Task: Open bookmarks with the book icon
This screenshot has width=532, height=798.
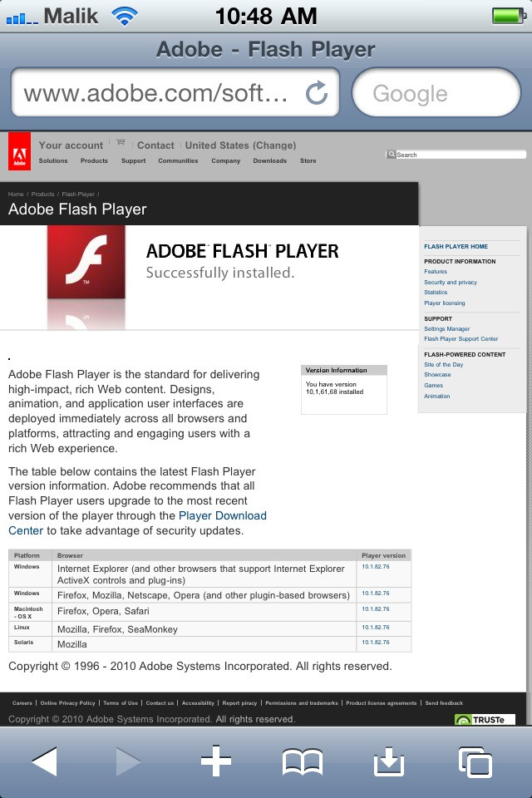Action: 303,762
